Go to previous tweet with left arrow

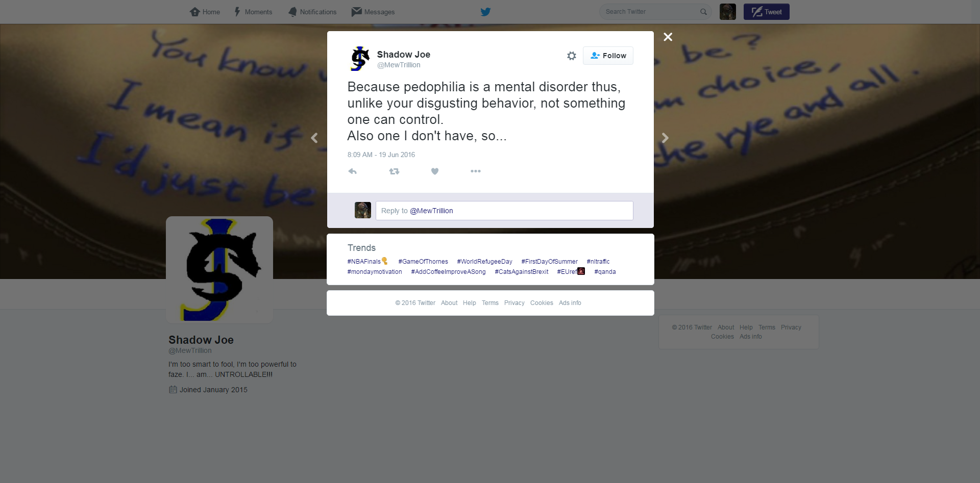[314, 138]
